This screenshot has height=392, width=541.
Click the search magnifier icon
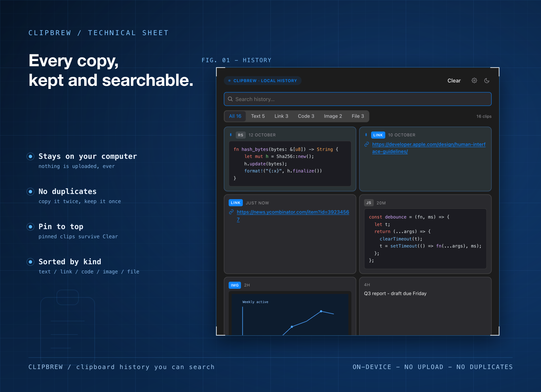pyautogui.click(x=230, y=99)
